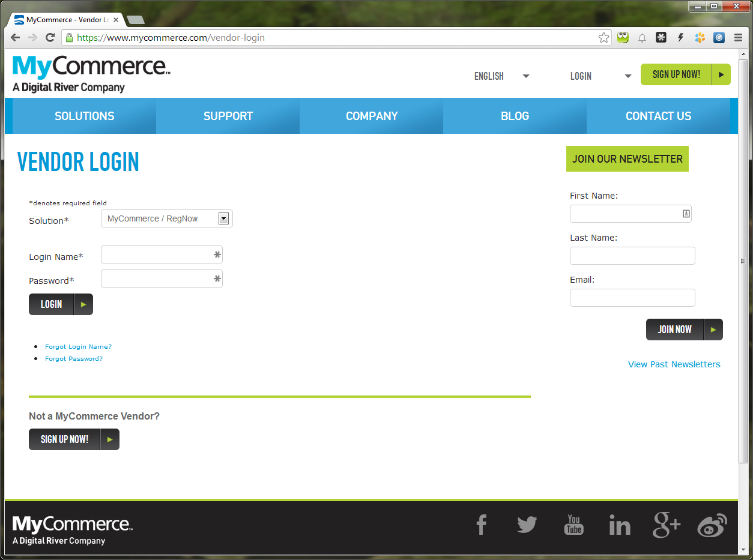Go to the BLOG navigation item
The height and width of the screenshot is (560, 753).
[x=515, y=116]
